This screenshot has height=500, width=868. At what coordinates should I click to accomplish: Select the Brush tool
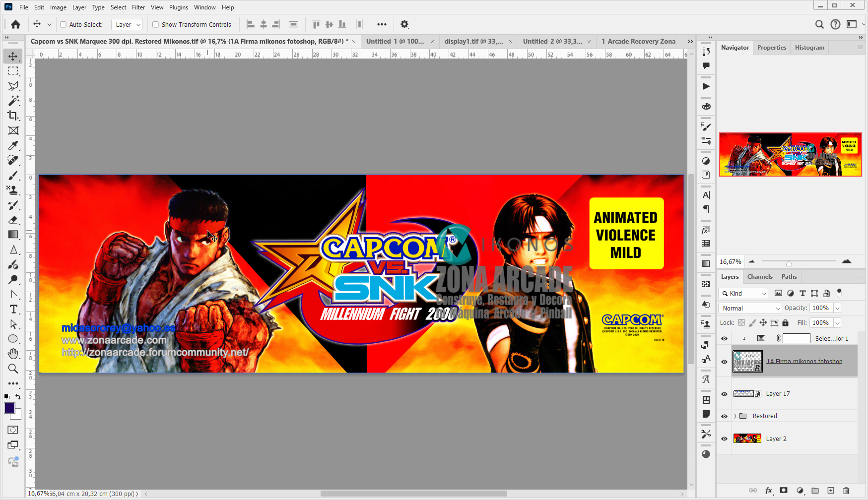pos(13,176)
